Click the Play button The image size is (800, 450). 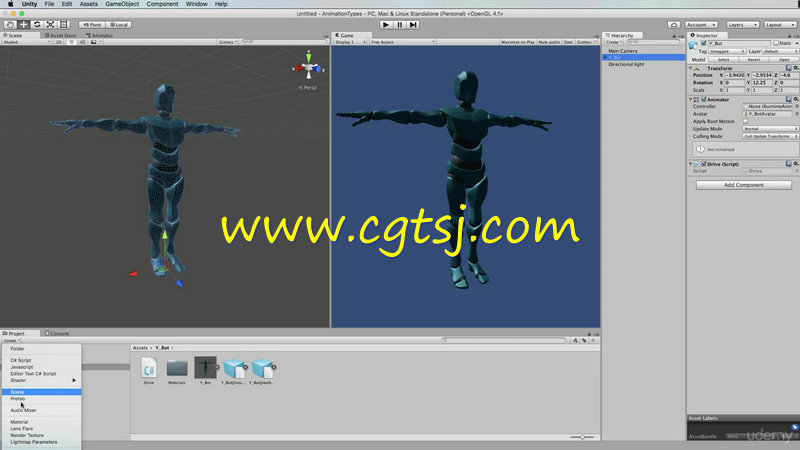386,24
